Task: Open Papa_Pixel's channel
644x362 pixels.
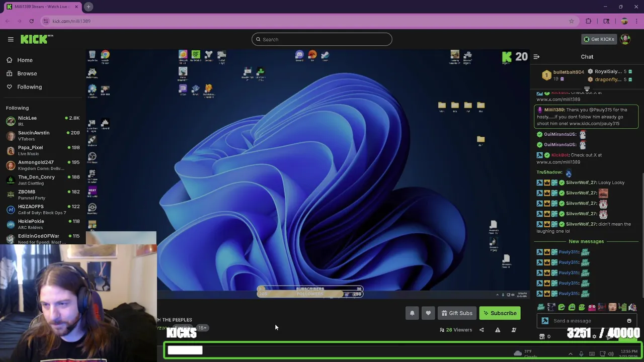Action: (43, 150)
